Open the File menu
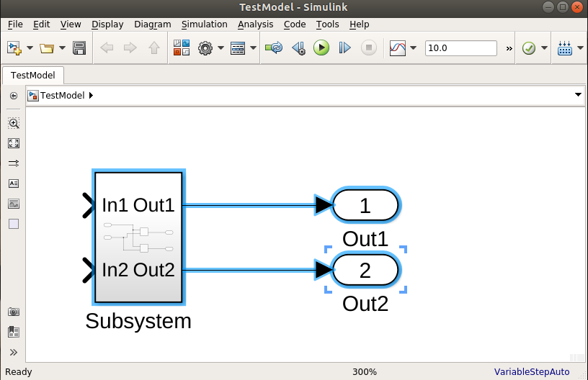The image size is (588, 380). 15,24
